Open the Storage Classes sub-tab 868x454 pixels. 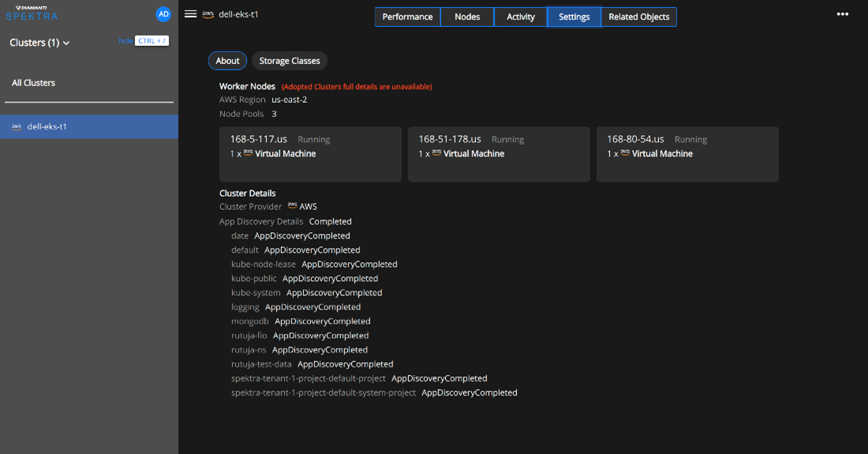[290, 61]
